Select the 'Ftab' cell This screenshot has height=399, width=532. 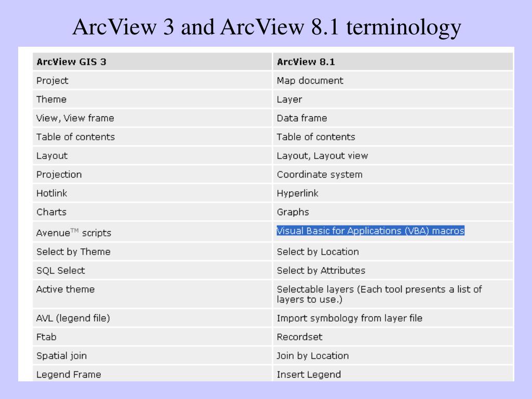(152, 337)
